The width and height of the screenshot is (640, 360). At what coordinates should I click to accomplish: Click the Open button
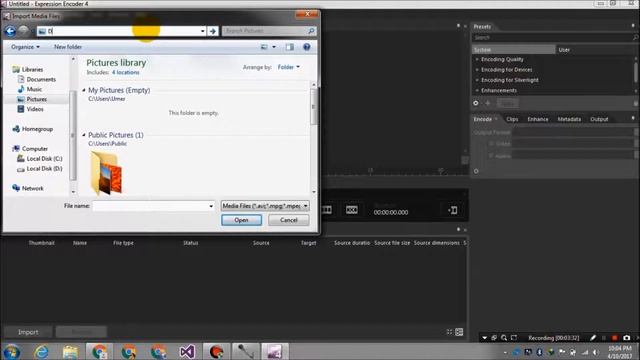(x=242, y=220)
